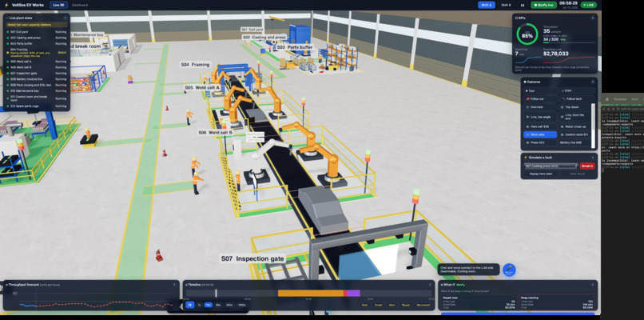The height and width of the screenshot is (320, 644).
Task: Click Replay hero alert
Action: pyautogui.click(x=540, y=174)
